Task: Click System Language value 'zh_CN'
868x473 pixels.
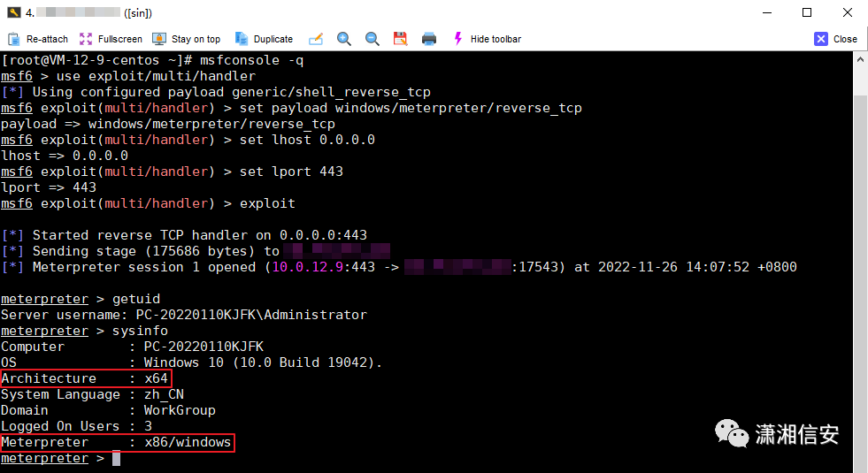Action: [x=164, y=395]
